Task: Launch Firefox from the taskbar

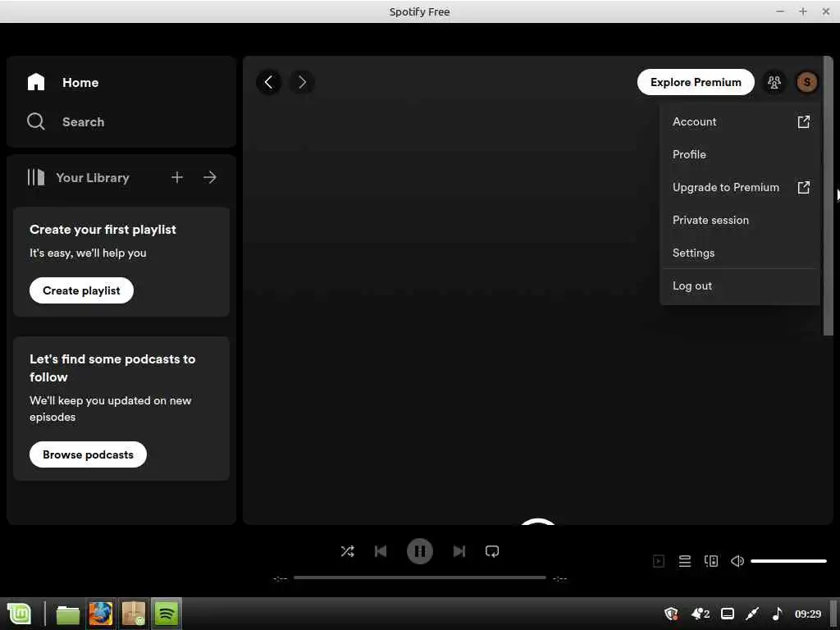Action: (101, 614)
